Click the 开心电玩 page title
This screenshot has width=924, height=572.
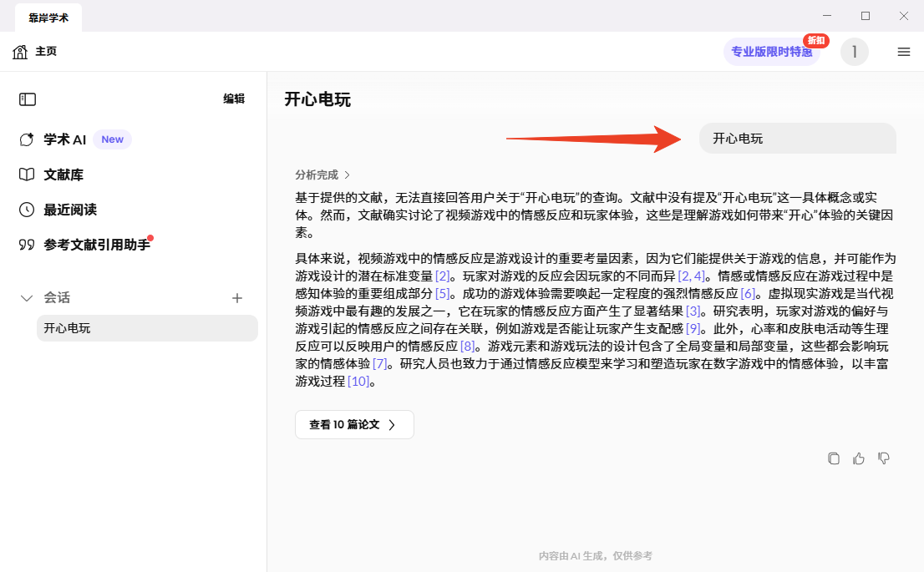pyautogui.click(x=317, y=99)
